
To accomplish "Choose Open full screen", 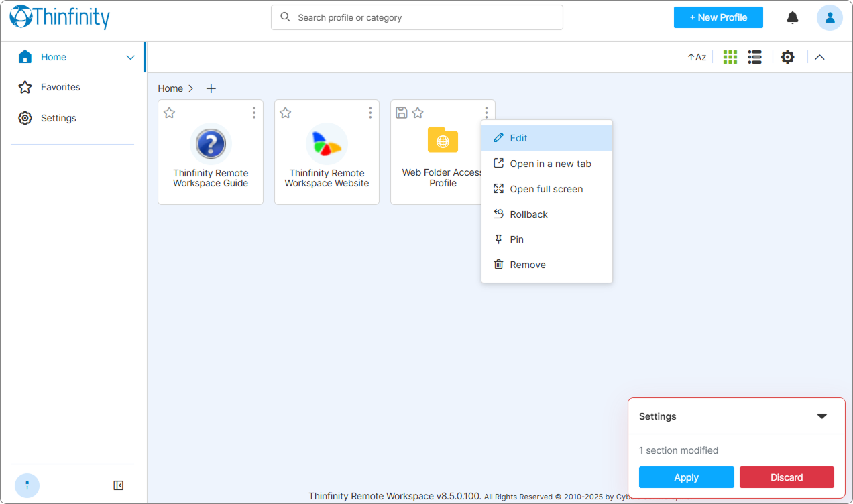I will (x=547, y=189).
